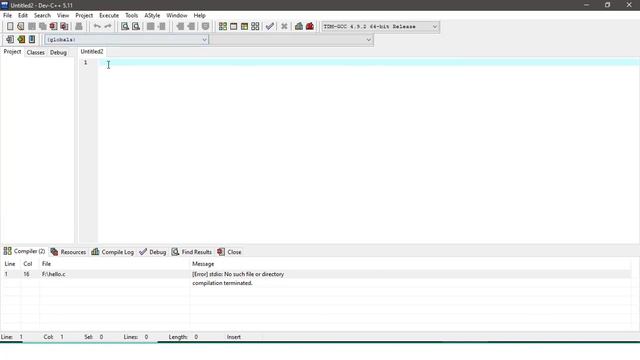Image resolution: width=640 pixels, height=360 pixels.
Task: Click the Close file toolbar icon
Action: click(53, 27)
